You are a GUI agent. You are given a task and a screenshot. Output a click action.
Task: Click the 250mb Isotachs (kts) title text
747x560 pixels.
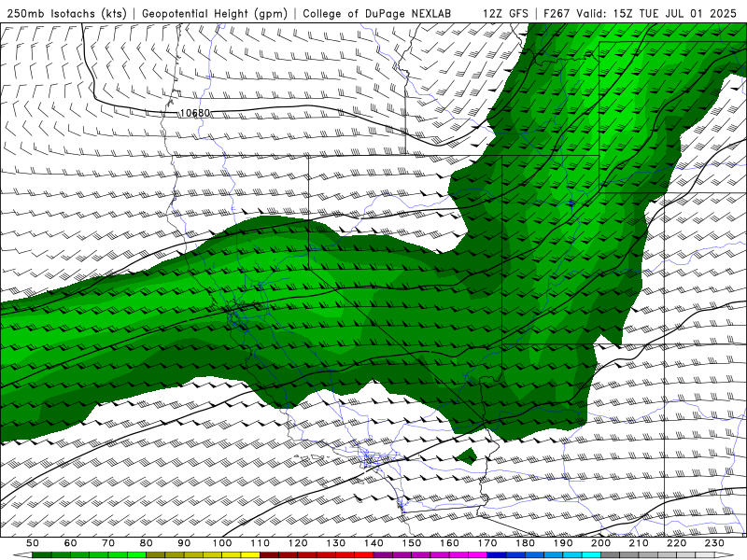(66, 13)
